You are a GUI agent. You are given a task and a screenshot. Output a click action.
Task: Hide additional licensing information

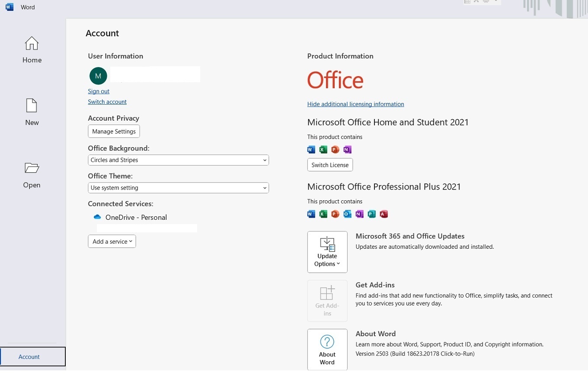click(x=355, y=104)
